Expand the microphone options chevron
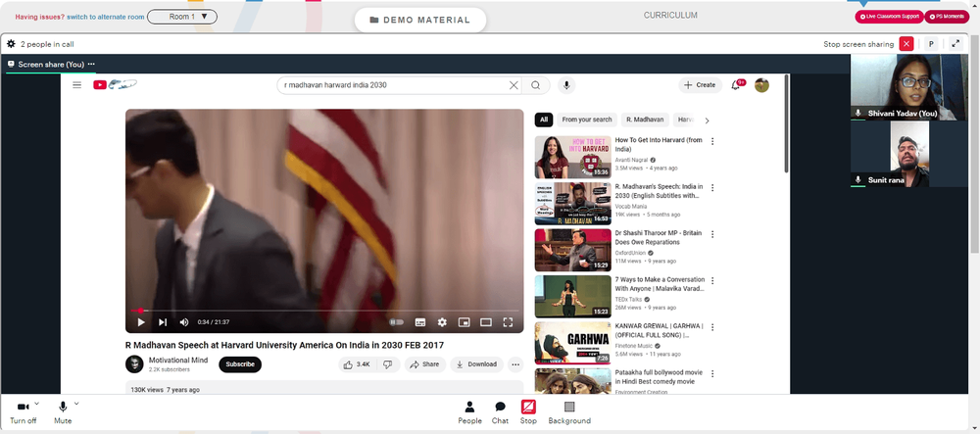Viewport: 980px width, 434px height. [76, 404]
